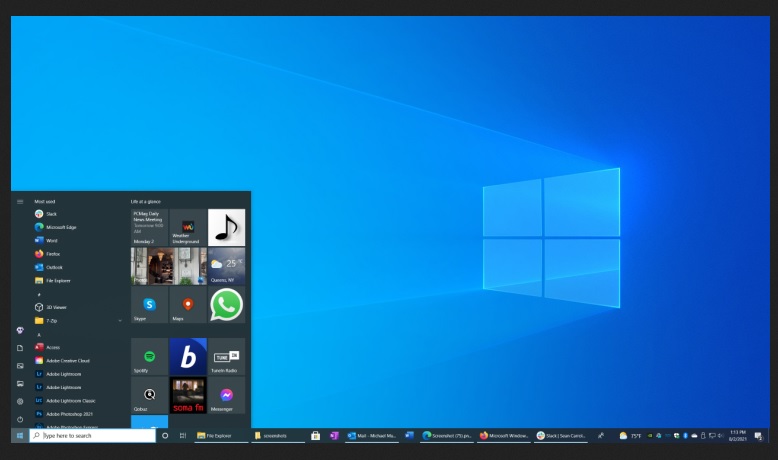778x460 pixels.
Task: Switch to 'Slack | Sean Carrol' taskbar window
Action: point(561,436)
